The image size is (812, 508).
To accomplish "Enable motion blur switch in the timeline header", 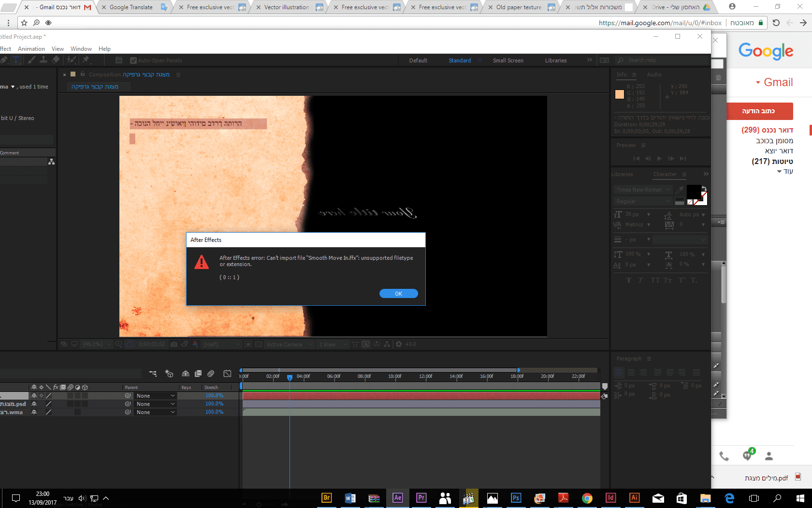I will point(211,374).
